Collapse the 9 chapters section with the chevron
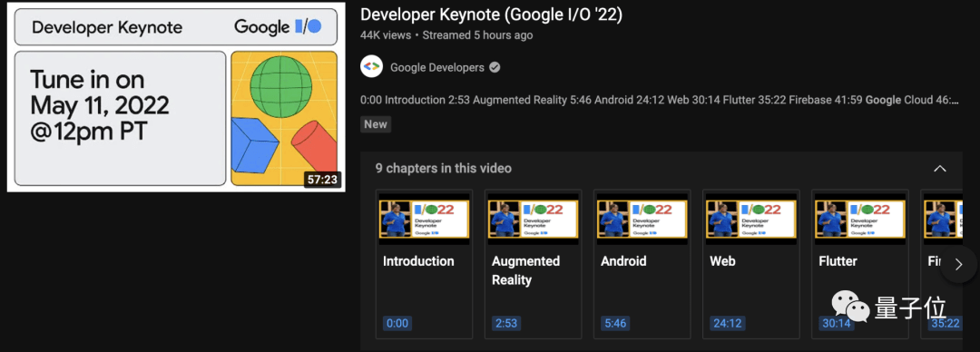 [x=939, y=169]
